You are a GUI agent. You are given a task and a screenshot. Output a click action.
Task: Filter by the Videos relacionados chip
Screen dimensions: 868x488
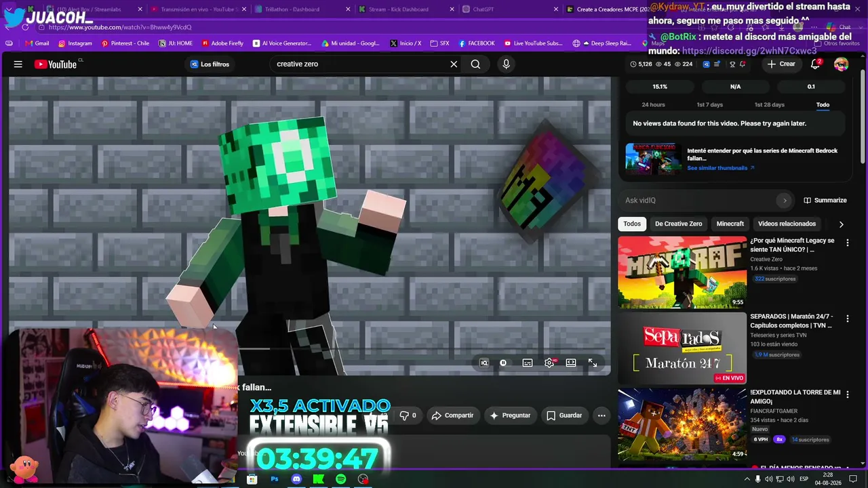(787, 224)
